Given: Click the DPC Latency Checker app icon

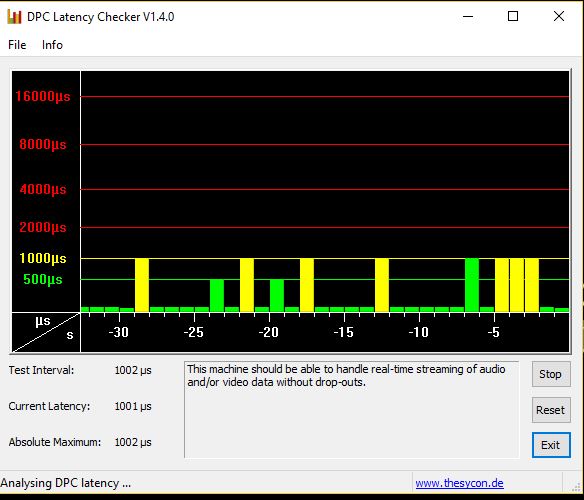Looking at the screenshot, I should tap(14, 16).
